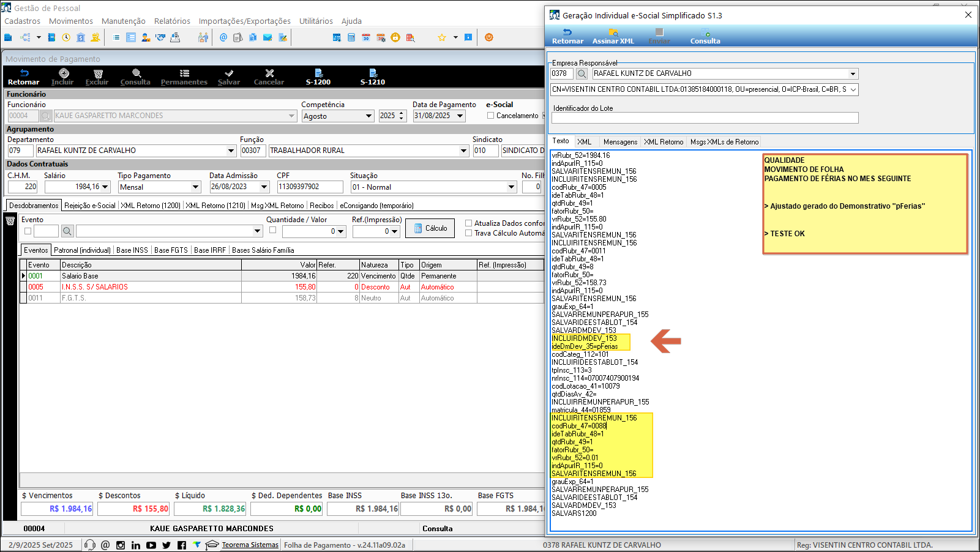The width and height of the screenshot is (980, 552).
Task: Expand the certificate CN=VISENTIN dropdown
Action: (853, 89)
